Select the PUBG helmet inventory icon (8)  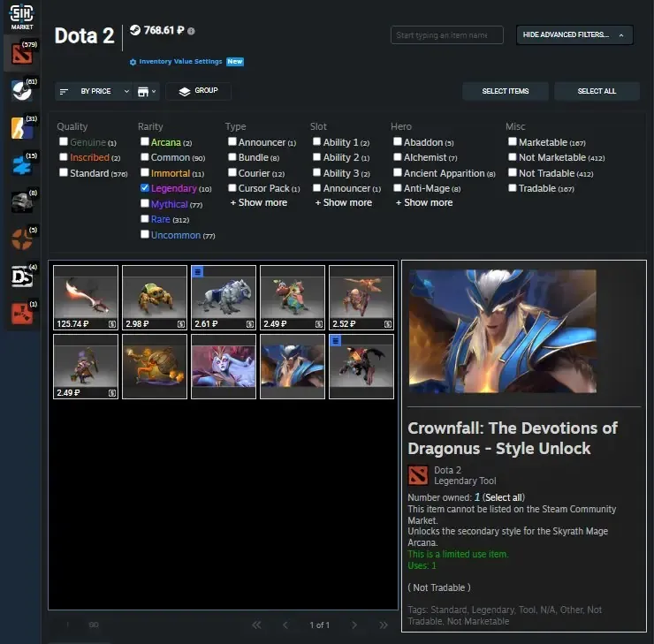pyautogui.click(x=22, y=201)
